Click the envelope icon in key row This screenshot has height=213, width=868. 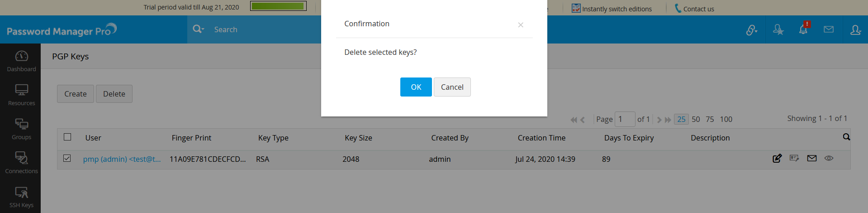pyautogui.click(x=812, y=158)
